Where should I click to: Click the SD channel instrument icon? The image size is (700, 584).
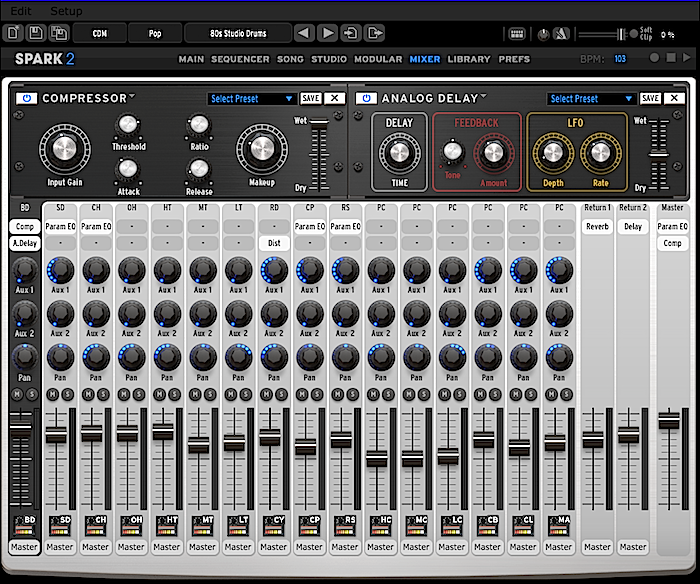tap(60, 523)
